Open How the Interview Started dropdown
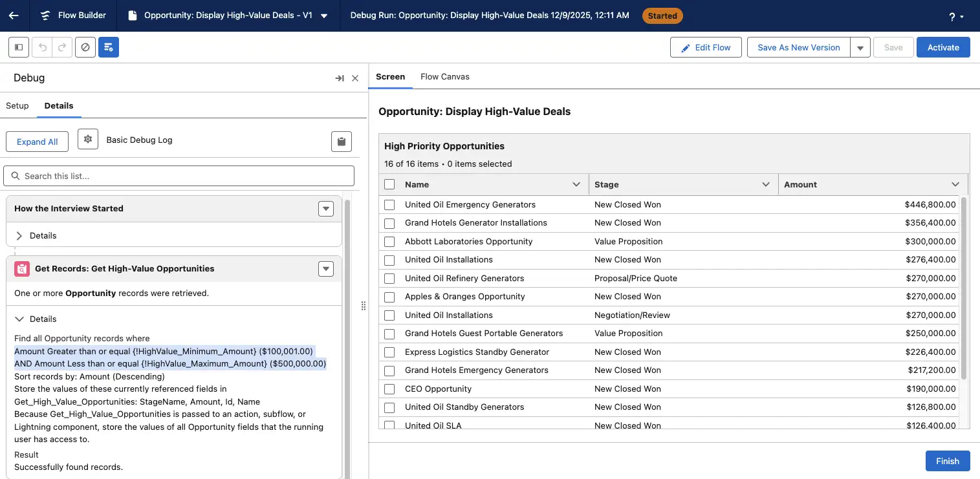 coord(326,209)
